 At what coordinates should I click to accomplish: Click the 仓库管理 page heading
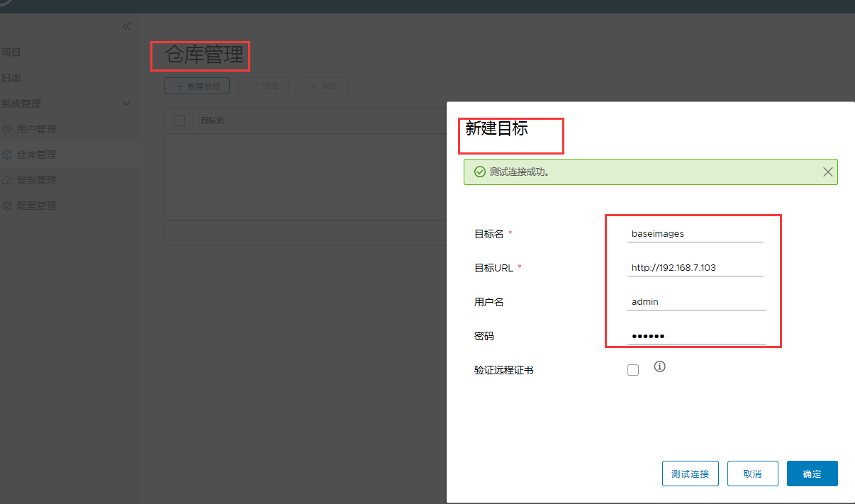pyautogui.click(x=204, y=55)
